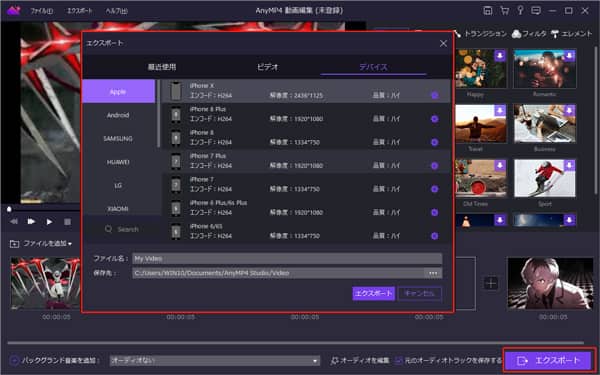Download the Travel theme via its download icon
The image size is (600, 375).
(500, 111)
